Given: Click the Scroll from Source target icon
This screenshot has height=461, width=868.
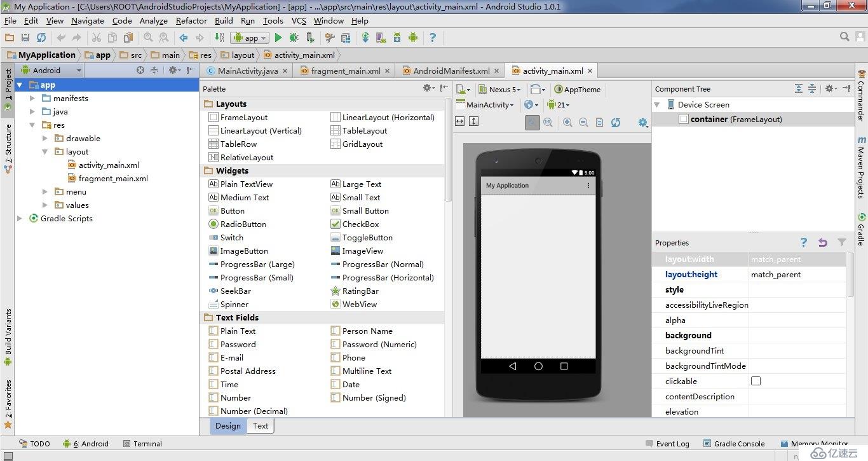Looking at the screenshot, I should [x=140, y=71].
